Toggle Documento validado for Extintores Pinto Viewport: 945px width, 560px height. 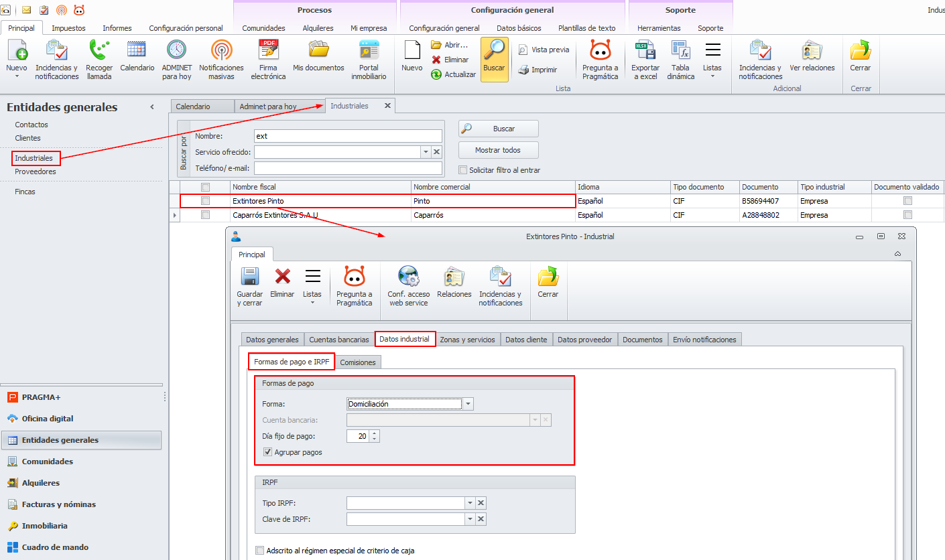pyautogui.click(x=907, y=200)
